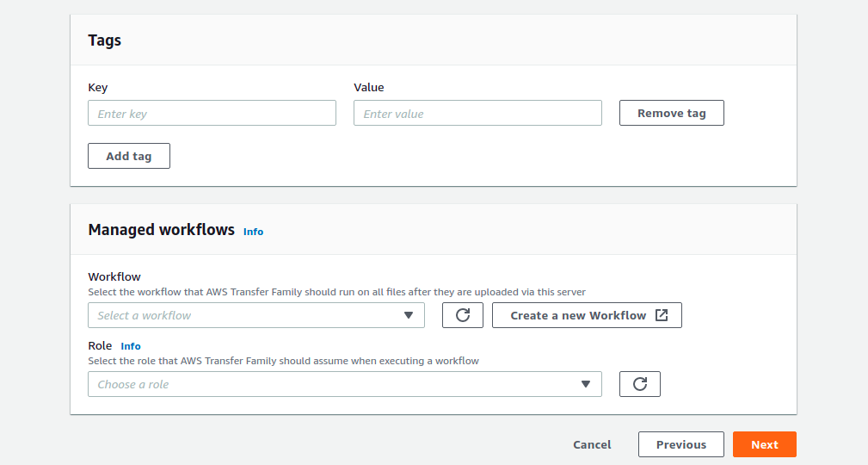Focus the Enter value input field
This screenshot has height=465, width=868.
477,113
